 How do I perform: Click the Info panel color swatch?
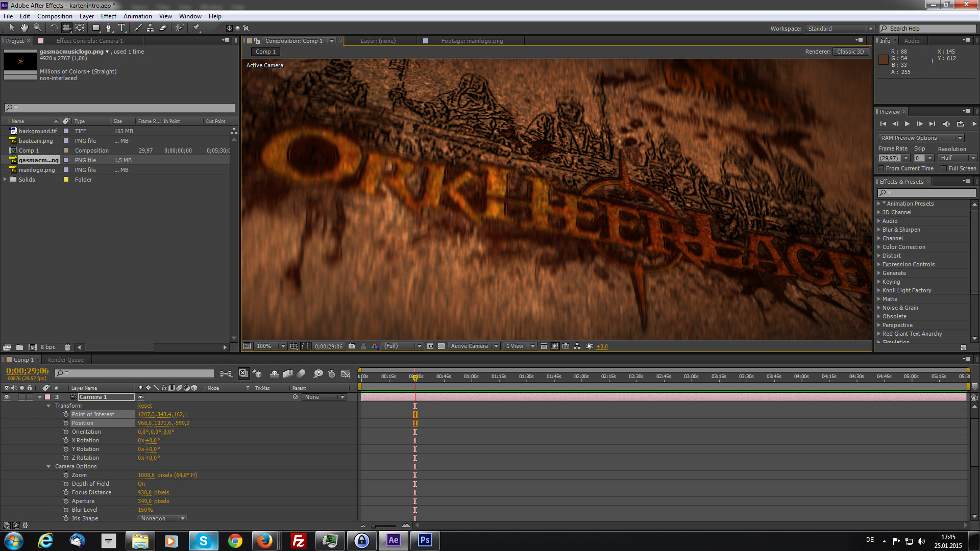tap(884, 60)
